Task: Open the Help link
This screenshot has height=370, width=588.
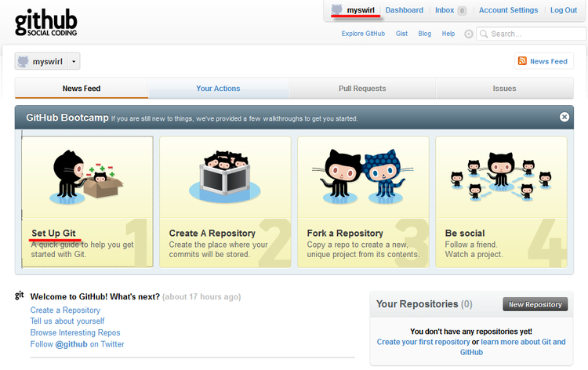Action: point(448,34)
